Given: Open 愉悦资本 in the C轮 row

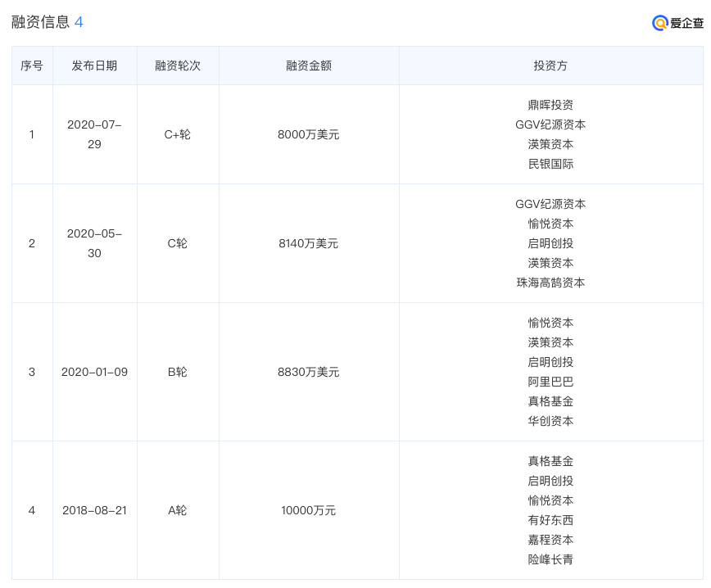Looking at the screenshot, I should point(550,224).
